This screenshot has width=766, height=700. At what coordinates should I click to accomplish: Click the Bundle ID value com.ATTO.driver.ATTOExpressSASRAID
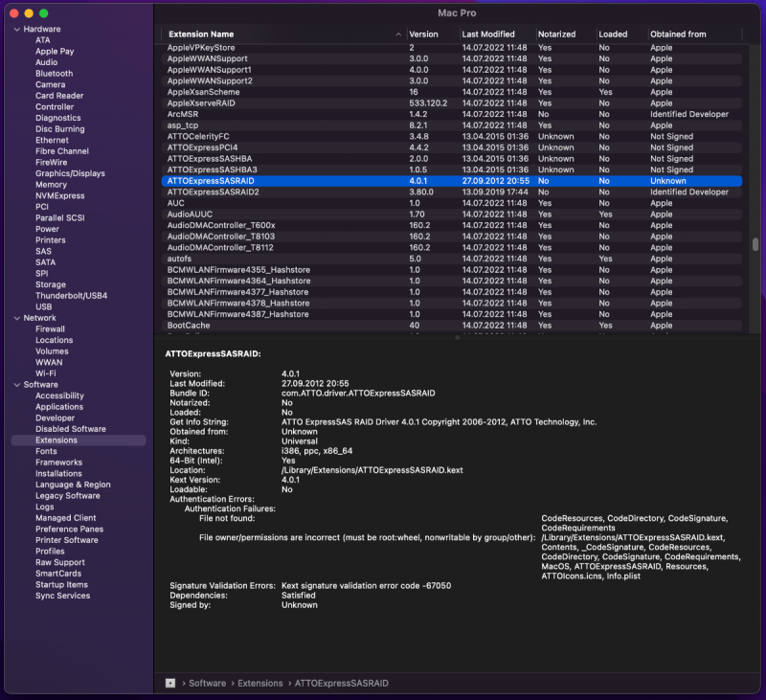(358, 394)
